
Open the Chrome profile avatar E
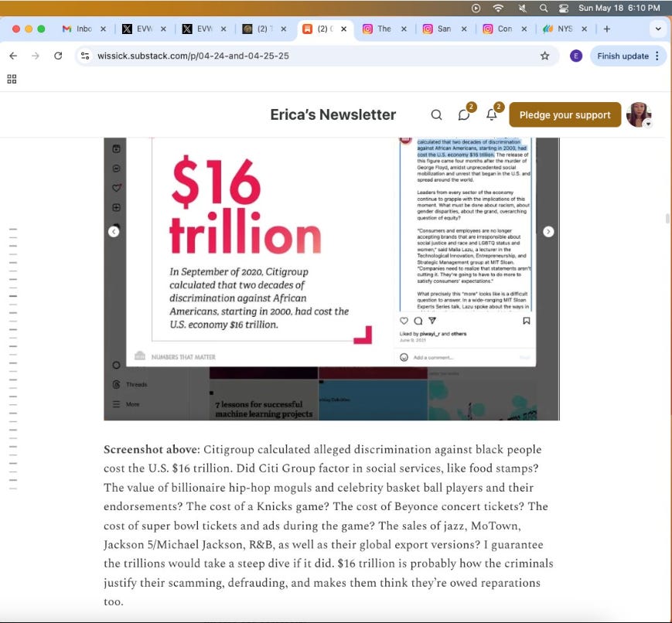pos(576,56)
